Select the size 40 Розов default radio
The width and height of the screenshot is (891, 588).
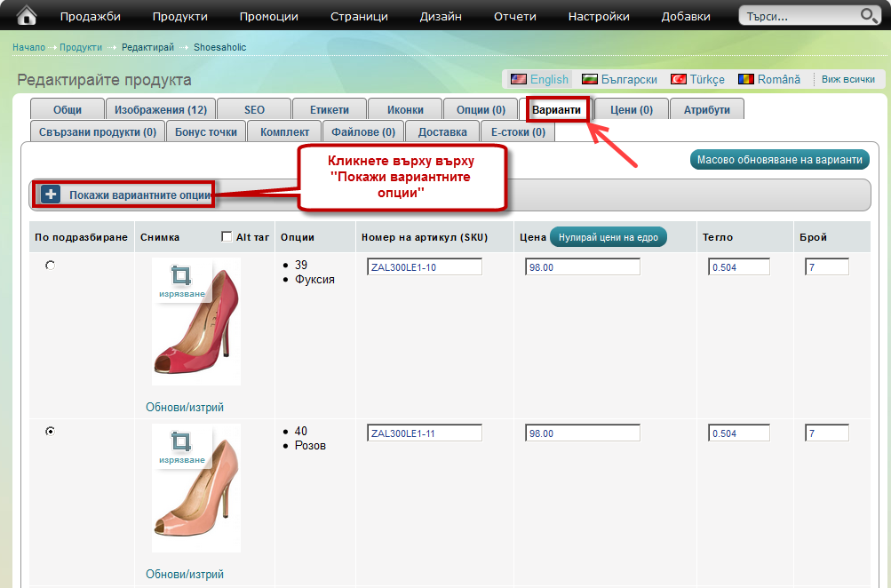50,431
